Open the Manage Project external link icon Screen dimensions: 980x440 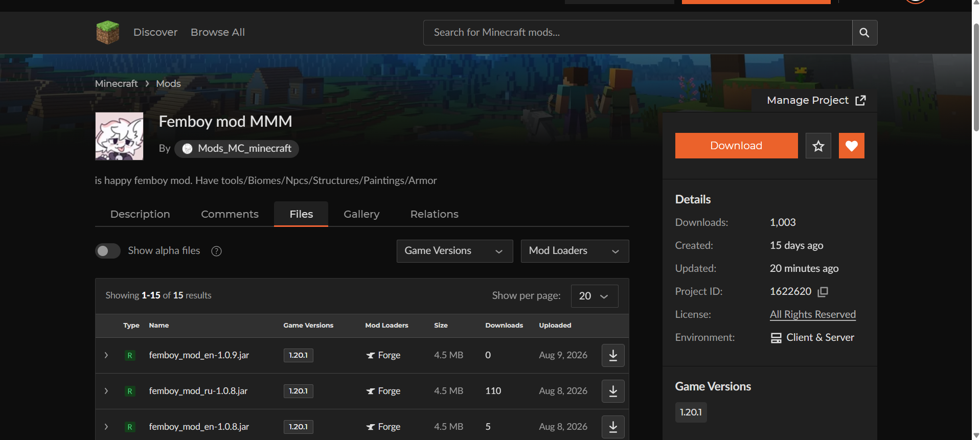860,100
